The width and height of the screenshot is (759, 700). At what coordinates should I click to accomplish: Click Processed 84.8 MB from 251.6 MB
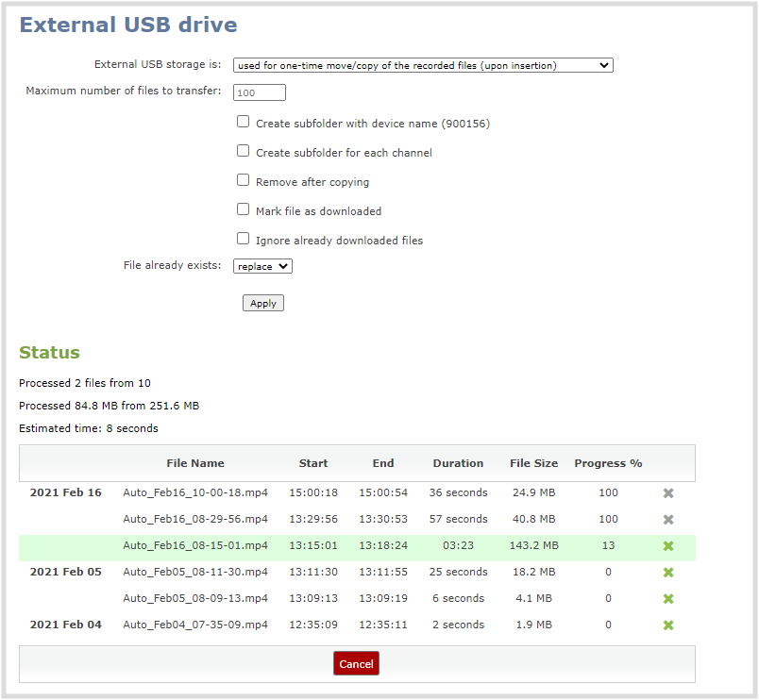[109, 406]
